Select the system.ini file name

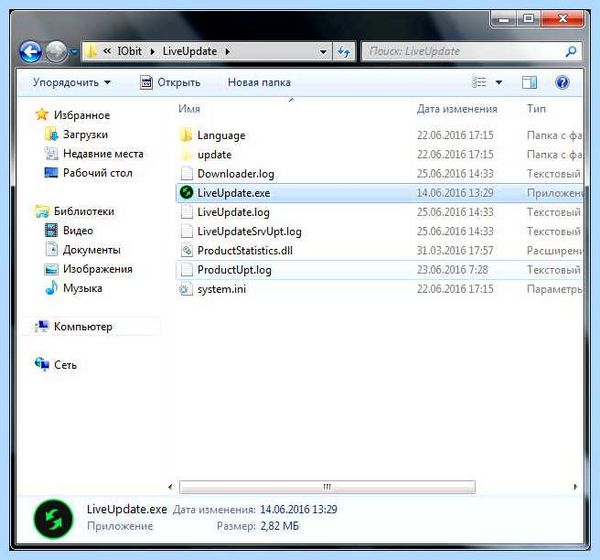pos(222,289)
